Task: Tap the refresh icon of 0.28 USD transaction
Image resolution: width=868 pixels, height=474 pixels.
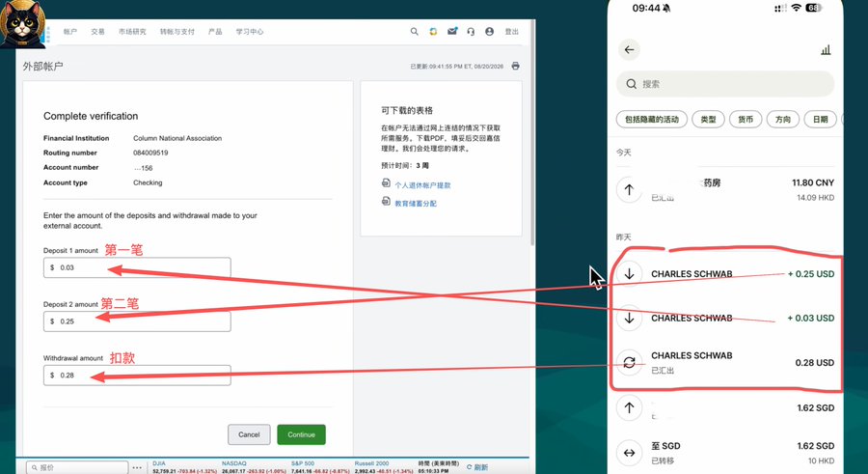Action: 630,363
